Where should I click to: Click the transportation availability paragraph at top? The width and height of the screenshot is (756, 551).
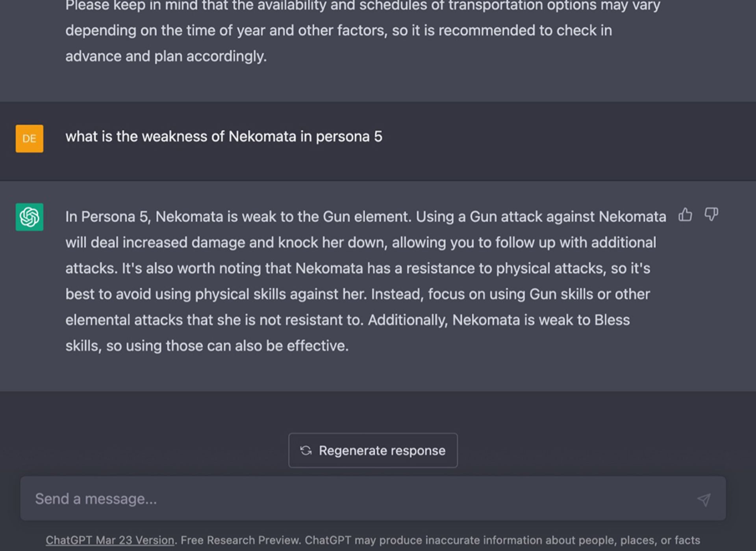pos(363,31)
